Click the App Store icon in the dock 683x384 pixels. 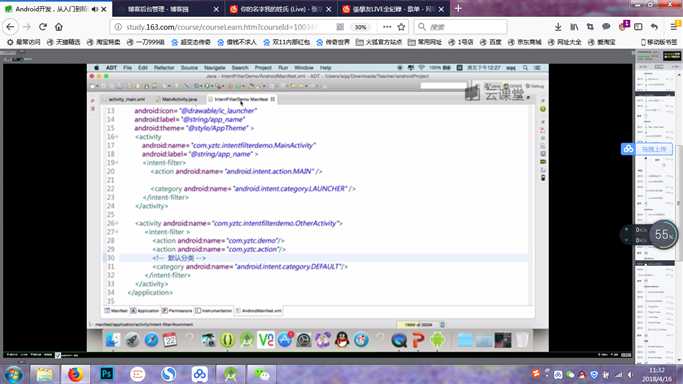pos(284,340)
